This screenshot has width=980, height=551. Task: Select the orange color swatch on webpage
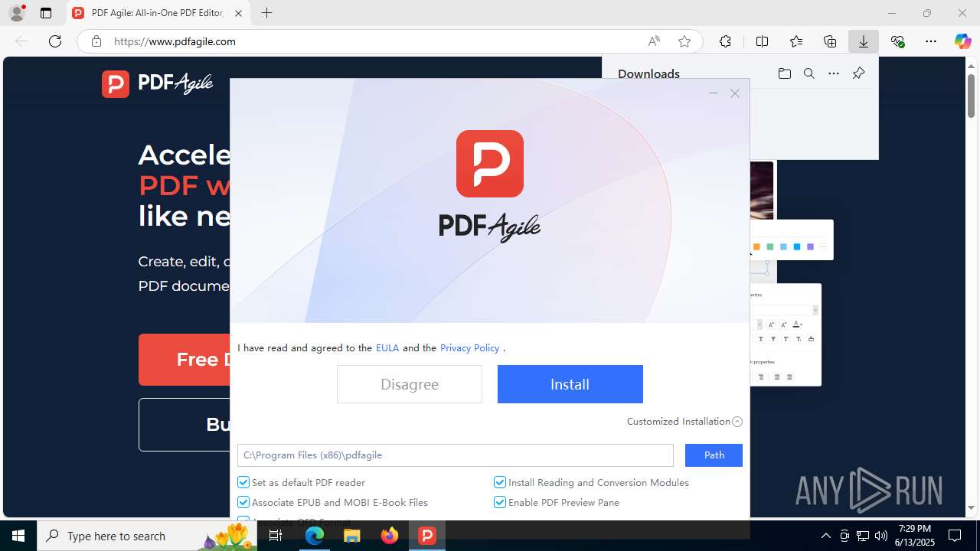point(756,247)
